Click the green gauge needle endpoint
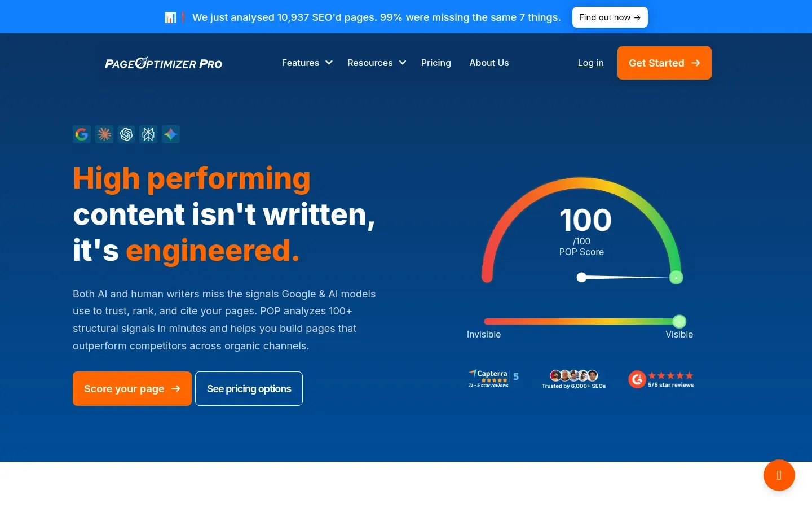This screenshot has height=508, width=812. (676, 277)
